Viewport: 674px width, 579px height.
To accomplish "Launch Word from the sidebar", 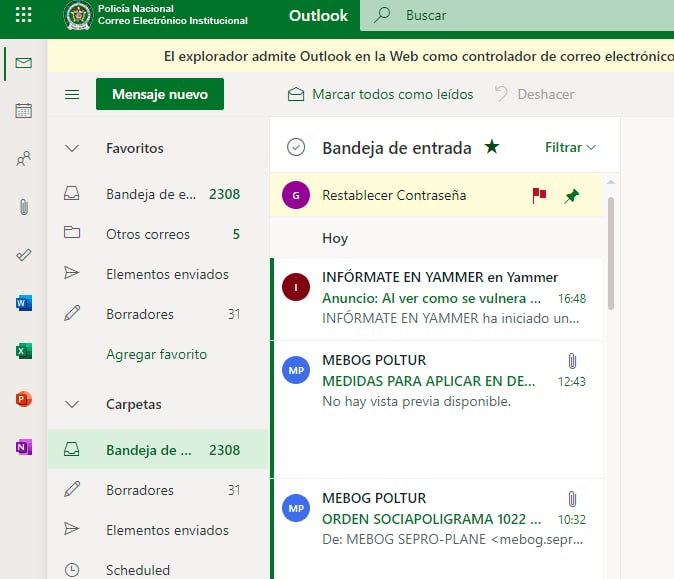I will (x=24, y=303).
